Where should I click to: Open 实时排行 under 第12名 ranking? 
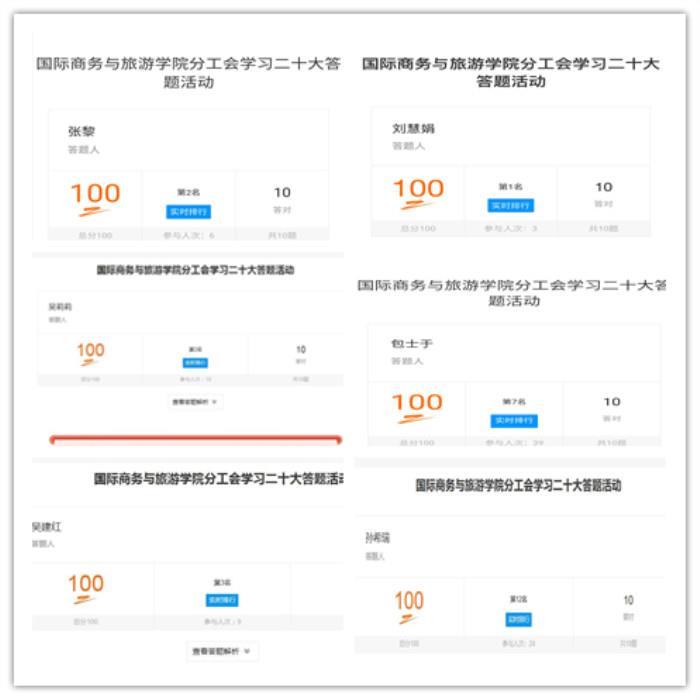[x=518, y=620]
